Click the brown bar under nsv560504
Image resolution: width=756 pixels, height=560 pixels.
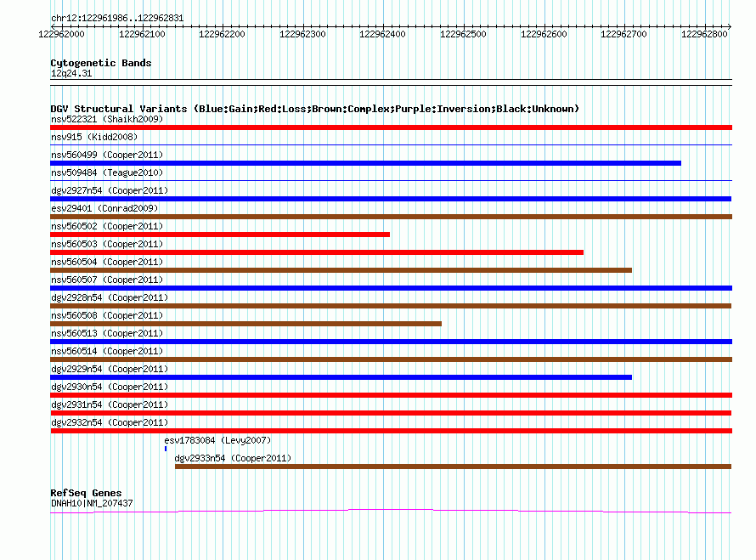tap(341, 270)
